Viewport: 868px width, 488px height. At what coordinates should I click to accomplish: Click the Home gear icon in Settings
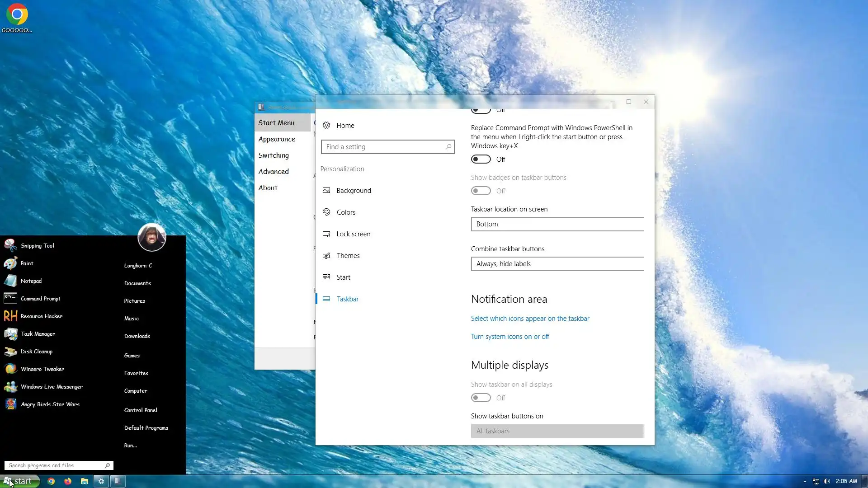click(x=326, y=126)
